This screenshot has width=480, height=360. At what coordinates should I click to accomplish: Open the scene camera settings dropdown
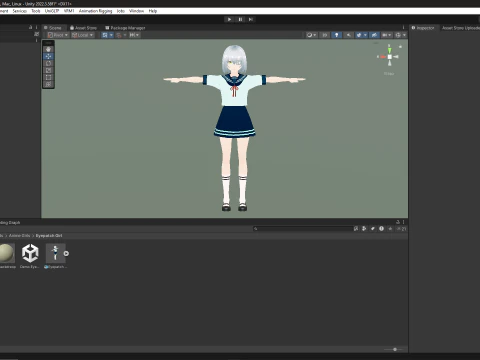[x=387, y=35]
